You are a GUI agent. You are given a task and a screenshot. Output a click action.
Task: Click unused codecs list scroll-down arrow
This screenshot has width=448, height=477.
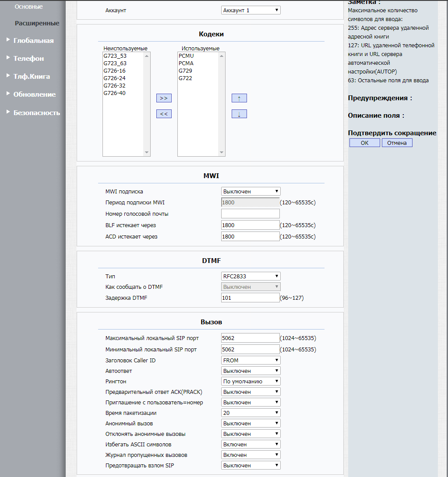pyautogui.click(x=147, y=152)
